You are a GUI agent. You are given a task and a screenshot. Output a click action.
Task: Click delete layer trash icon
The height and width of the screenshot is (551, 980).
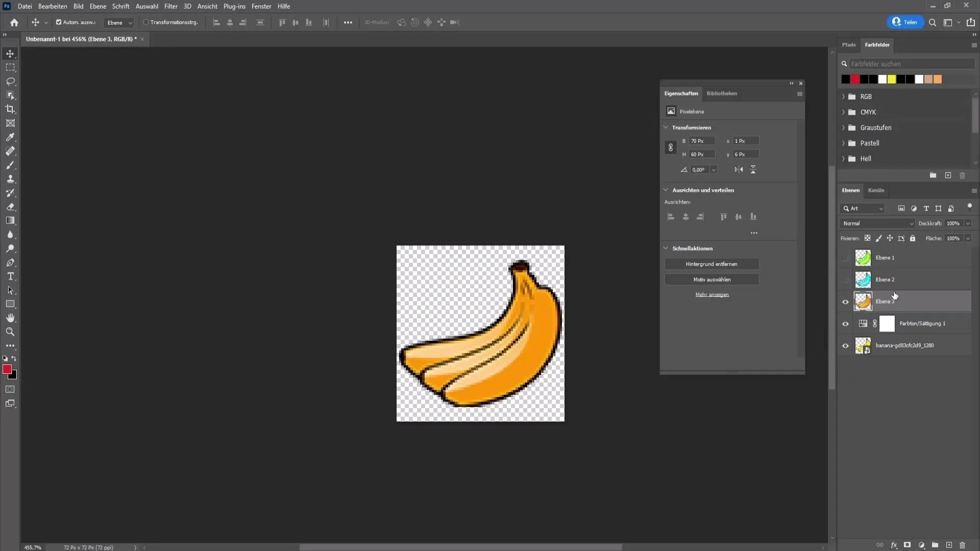coord(963,545)
